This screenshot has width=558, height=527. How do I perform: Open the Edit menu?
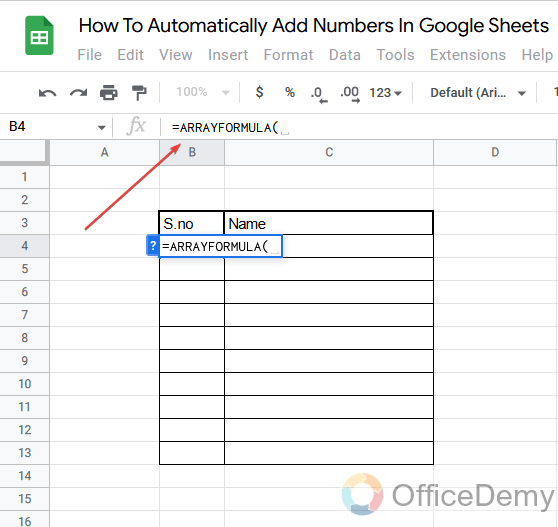click(130, 55)
